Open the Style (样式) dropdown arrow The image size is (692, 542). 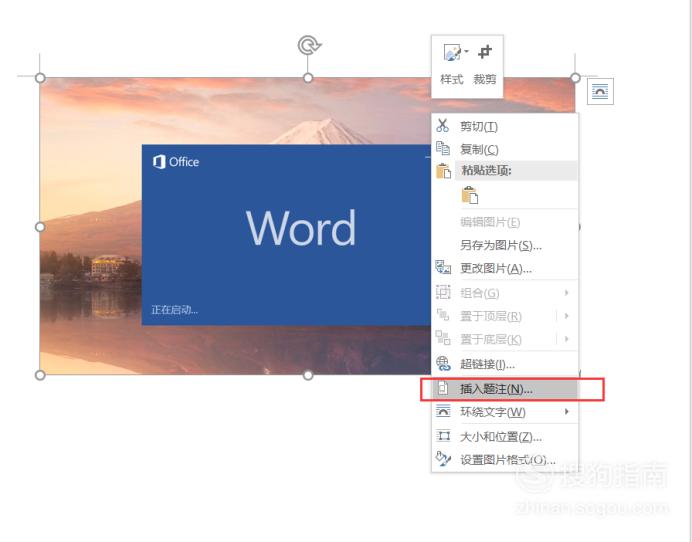pos(466,51)
